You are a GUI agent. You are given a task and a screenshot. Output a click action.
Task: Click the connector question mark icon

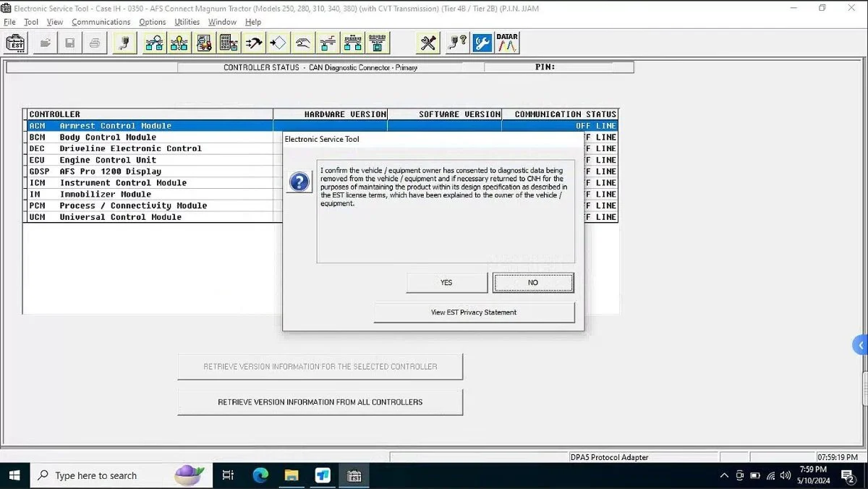click(456, 43)
